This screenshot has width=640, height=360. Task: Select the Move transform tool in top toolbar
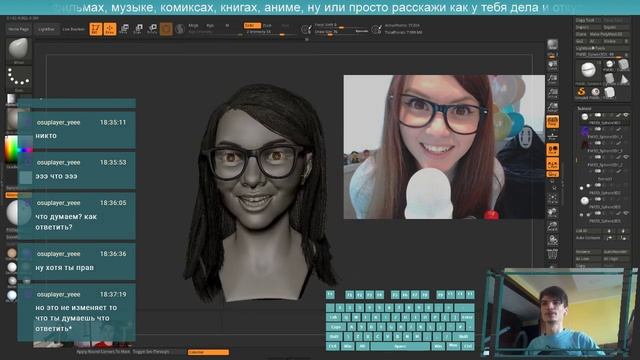[124, 29]
